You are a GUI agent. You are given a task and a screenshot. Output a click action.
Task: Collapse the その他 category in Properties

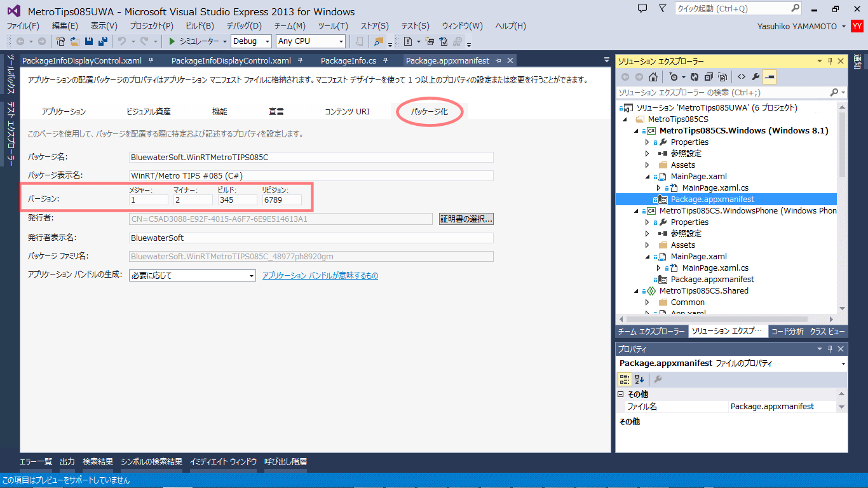click(x=621, y=395)
